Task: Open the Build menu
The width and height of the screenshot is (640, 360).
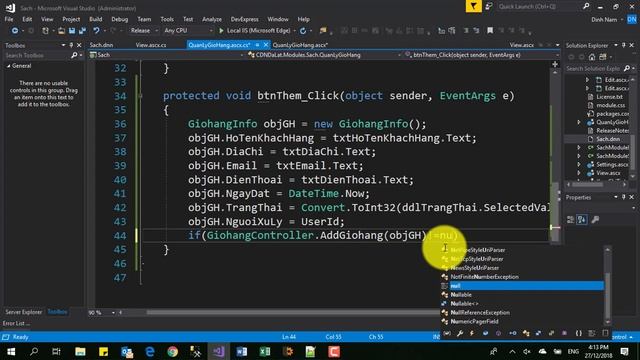Action: click(96, 19)
